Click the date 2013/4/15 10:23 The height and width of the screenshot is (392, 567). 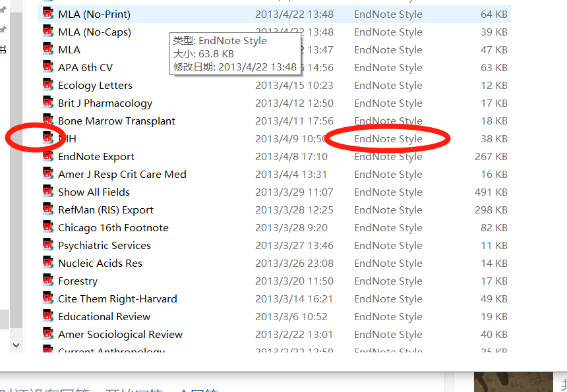pos(294,85)
